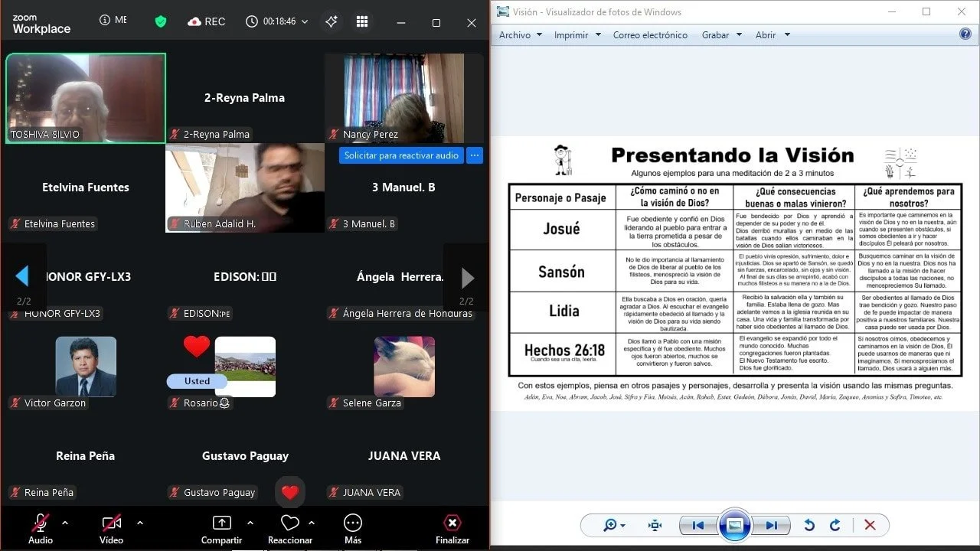Go to next gallery page arrow

coord(467,278)
